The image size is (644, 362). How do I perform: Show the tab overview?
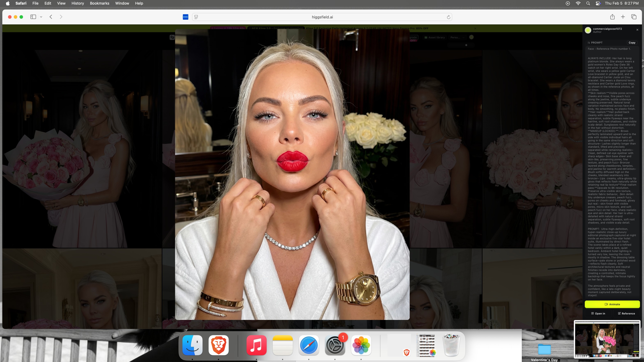point(634,17)
